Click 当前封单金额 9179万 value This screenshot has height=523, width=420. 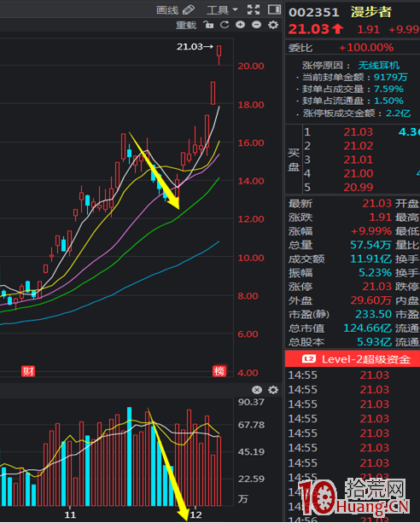coord(391,78)
